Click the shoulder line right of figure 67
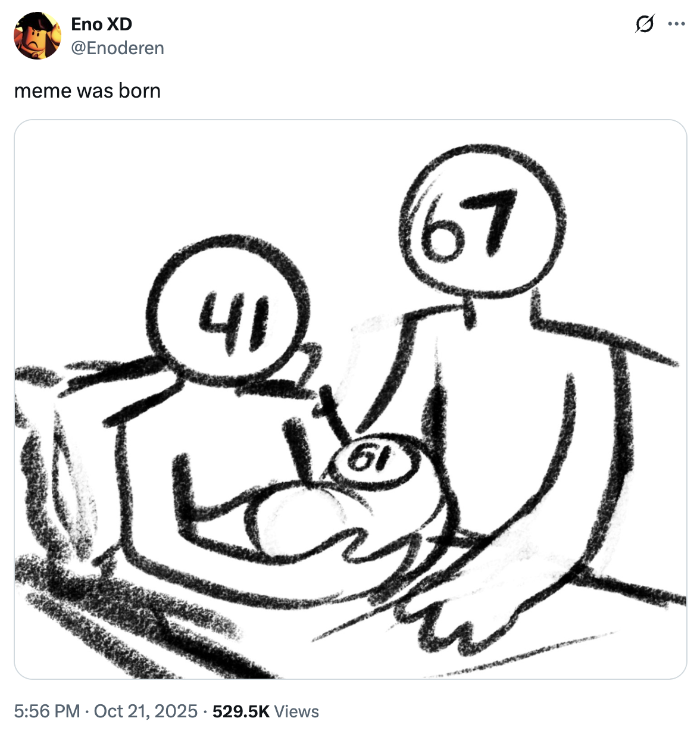This screenshot has width=700, height=737. [x=601, y=339]
